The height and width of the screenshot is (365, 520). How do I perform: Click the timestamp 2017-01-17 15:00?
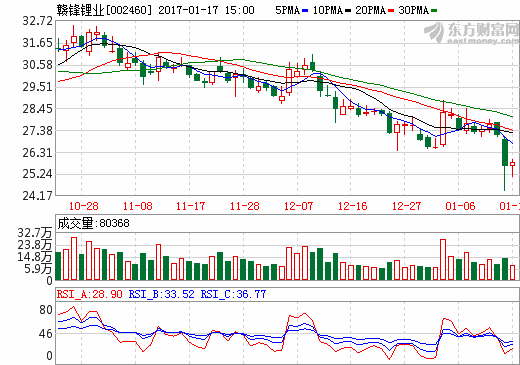click(x=206, y=10)
